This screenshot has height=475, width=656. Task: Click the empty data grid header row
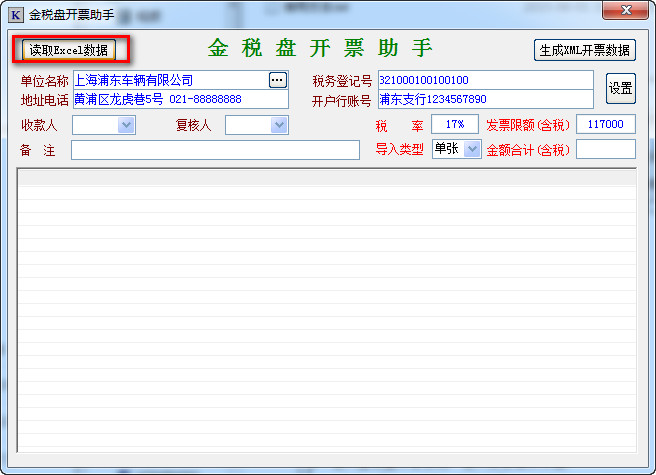pyautogui.click(x=328, y=178)
